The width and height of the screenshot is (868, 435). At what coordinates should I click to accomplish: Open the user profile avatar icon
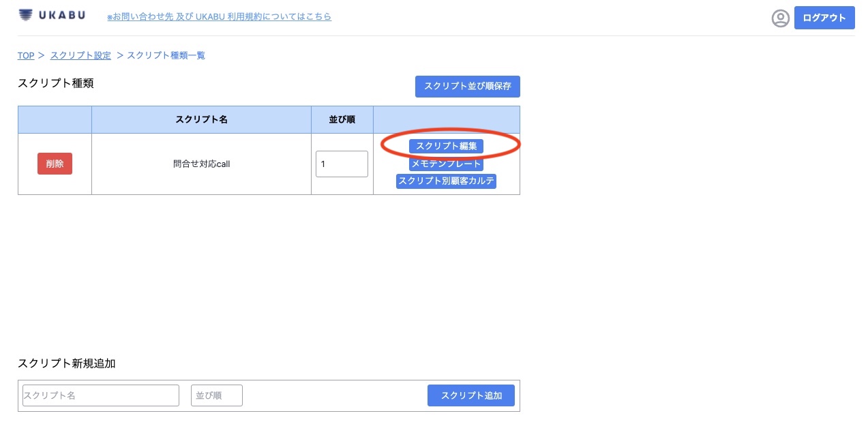click(x=780, y=18)
